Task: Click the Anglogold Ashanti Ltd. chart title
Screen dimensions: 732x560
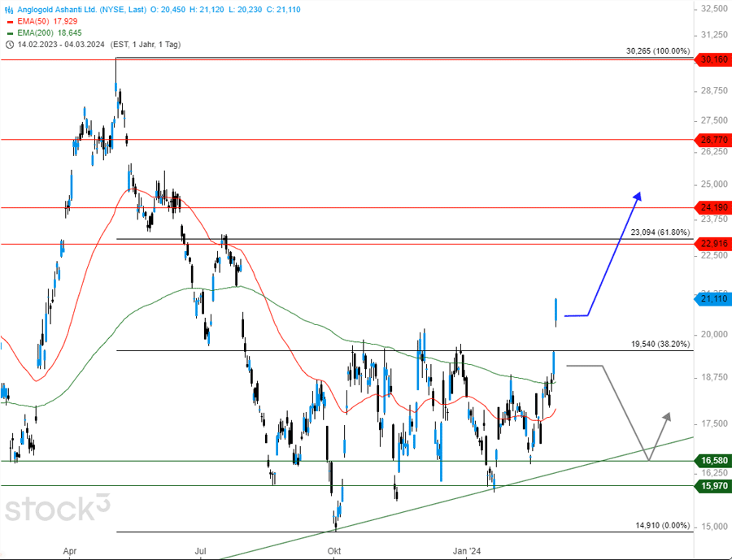Action: click(81, 9)
